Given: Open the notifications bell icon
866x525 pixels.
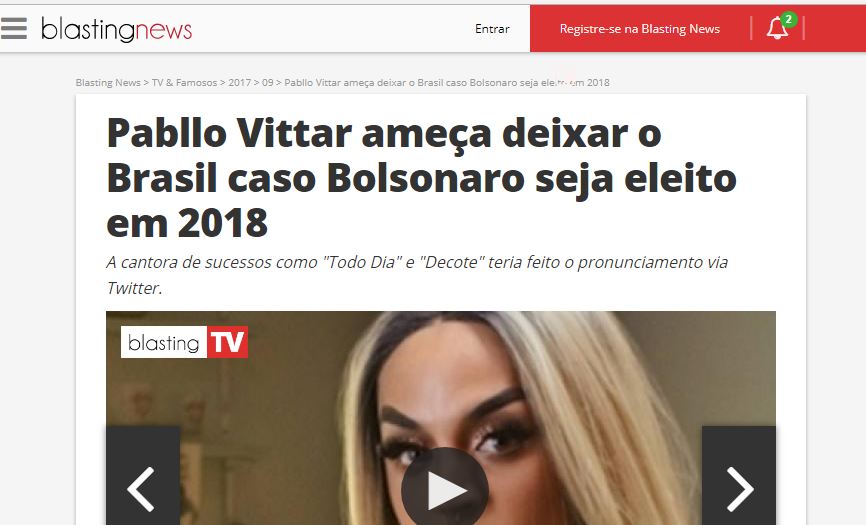Looking at the screenshot, I should (x=777, y=28).
